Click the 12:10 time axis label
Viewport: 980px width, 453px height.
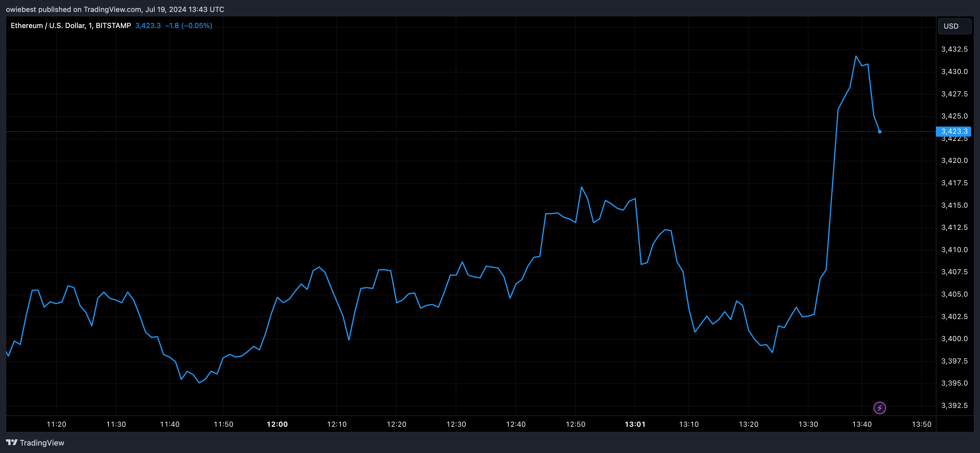337,424
